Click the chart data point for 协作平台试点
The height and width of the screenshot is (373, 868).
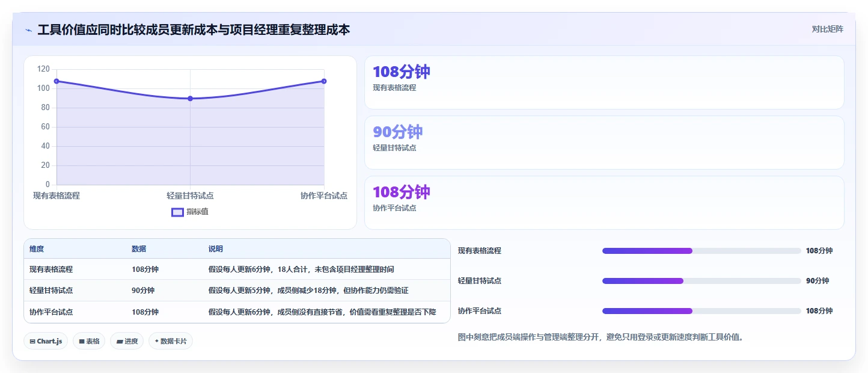click(x=324, y=81)
